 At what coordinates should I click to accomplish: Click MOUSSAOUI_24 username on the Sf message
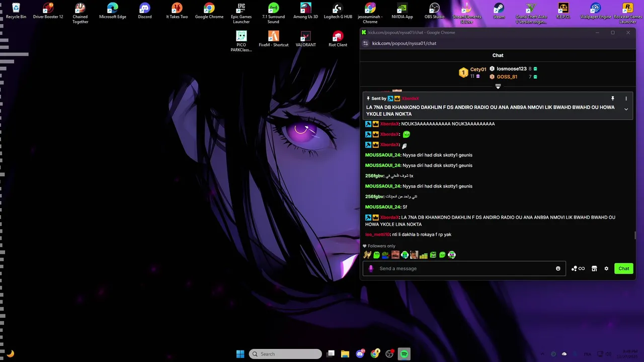(383, 207)
